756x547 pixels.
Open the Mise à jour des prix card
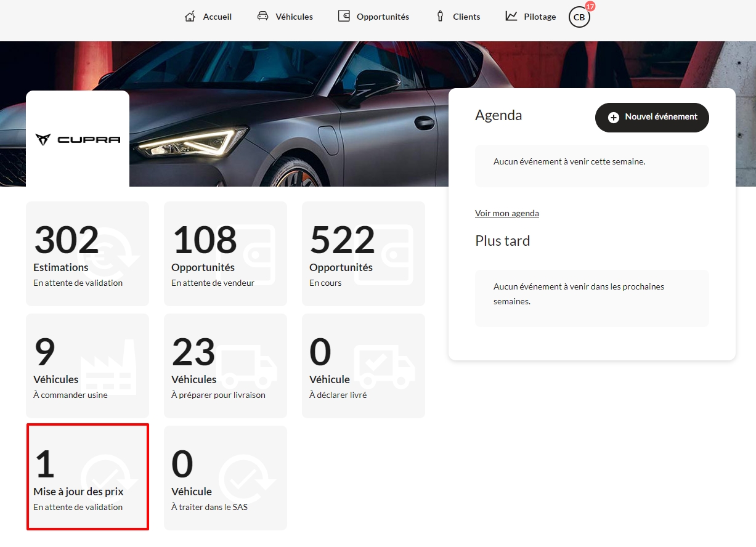point(87,477)
